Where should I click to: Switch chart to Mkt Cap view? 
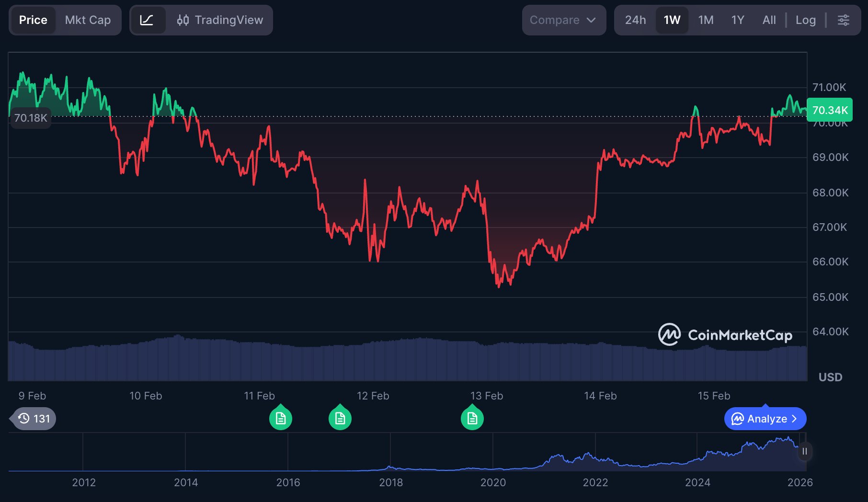click(88, 20)
